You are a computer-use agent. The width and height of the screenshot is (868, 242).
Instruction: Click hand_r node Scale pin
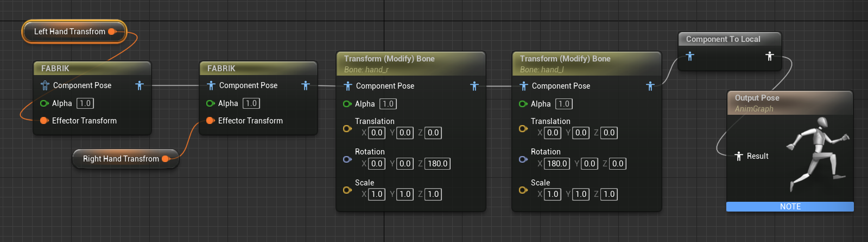(347, 190)
